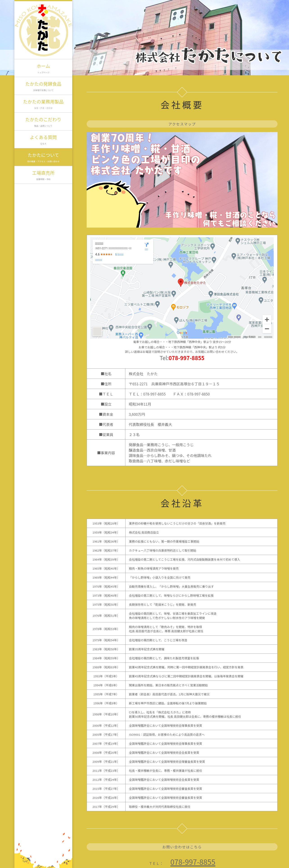Click エア・ウォーター防災 map marker
The width and height of the screenshot is (289, 868).
pos(234,256)
